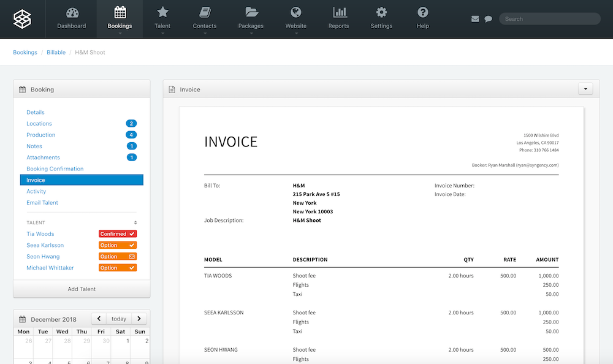This screenshot has height=364, width=613.
Task: Select Saturday December 1 in calendar
Action: [x=120, y=347]
